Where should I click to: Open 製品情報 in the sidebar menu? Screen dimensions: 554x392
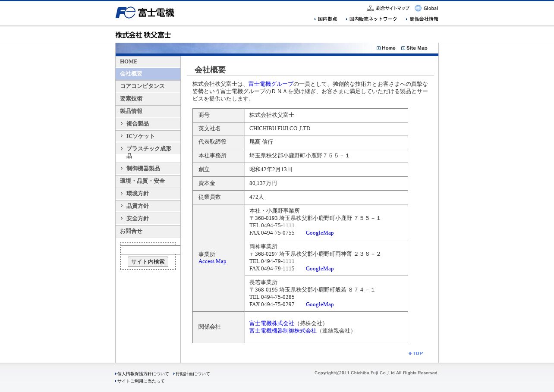pos(148,111)
